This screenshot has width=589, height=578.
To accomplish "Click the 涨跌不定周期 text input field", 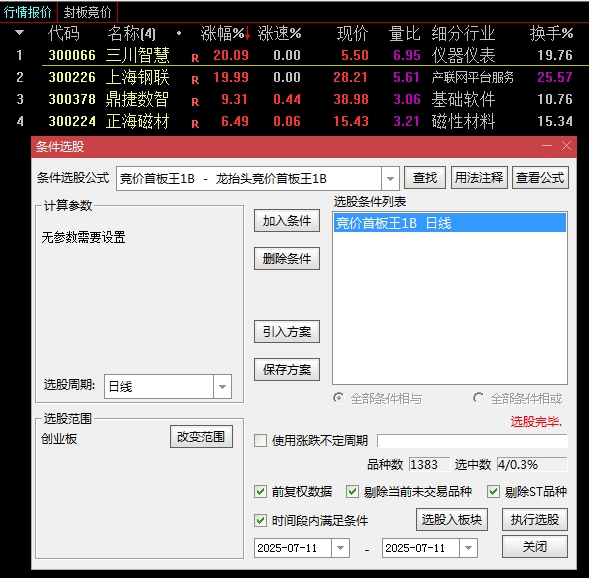I will point(472,441).
